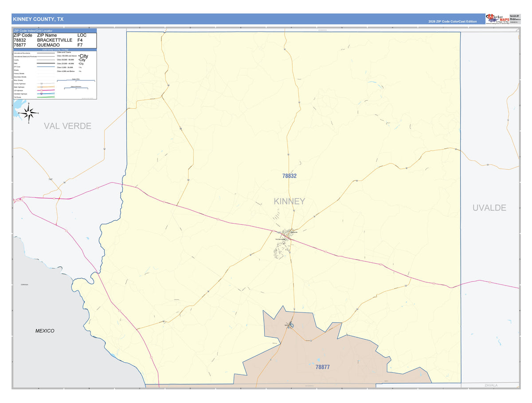Screen dimensions: 532x403
Task: Click the 'LOC' column header
Action: coord(82,35)
